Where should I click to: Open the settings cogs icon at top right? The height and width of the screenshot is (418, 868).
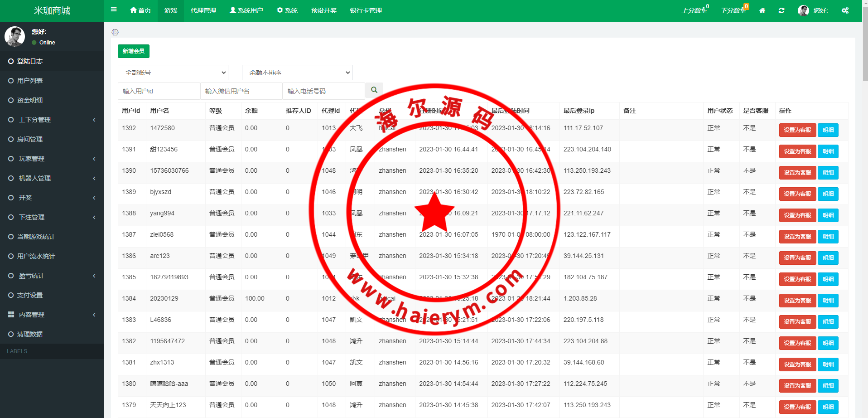(845, 10)
